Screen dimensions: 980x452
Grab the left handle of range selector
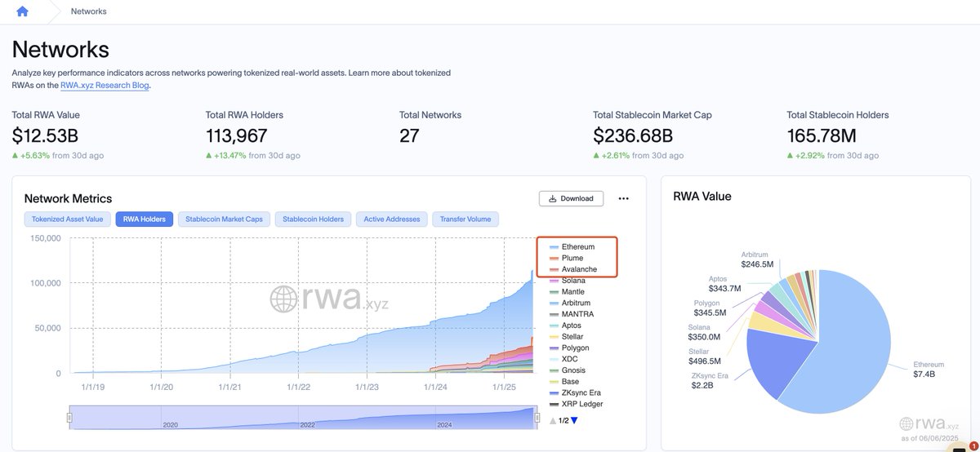click(69, 418)
